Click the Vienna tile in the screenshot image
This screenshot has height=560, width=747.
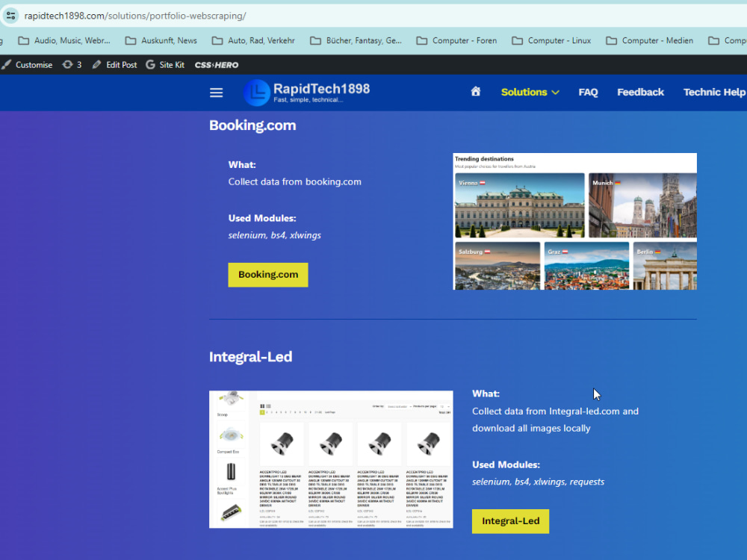tap(519, 205)
